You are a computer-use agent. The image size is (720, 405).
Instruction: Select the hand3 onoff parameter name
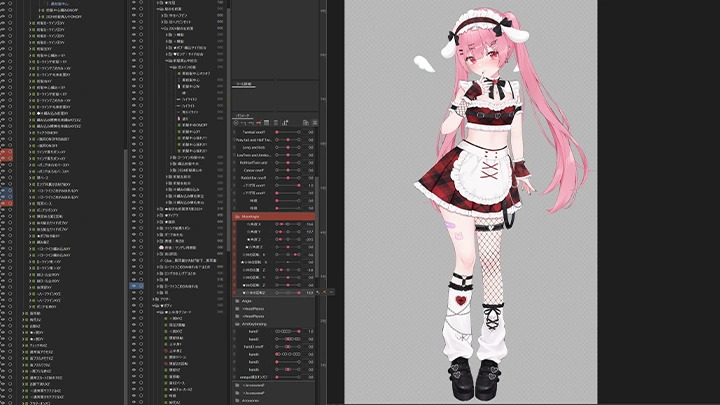[x=253, y=347]
